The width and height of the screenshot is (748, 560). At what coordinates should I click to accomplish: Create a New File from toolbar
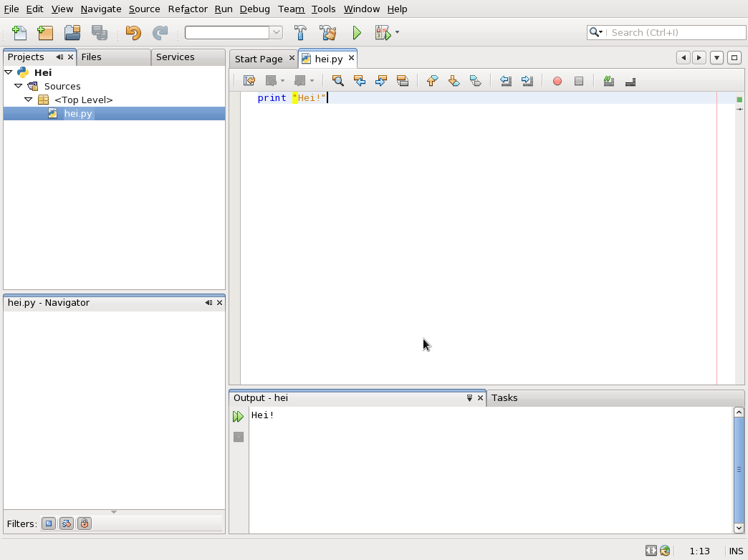click(x=19, y=32)
